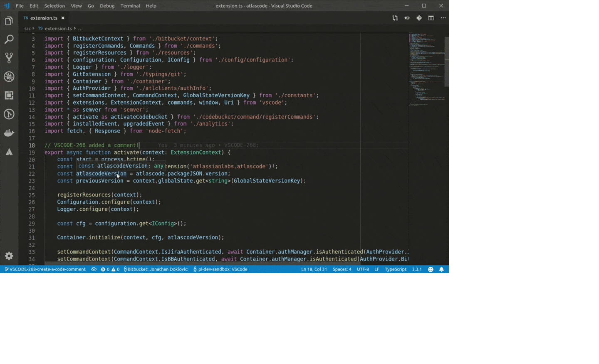Open the Search view in activity bar
599x364 pixels.
pyautogui.click(x=9, y=39)
